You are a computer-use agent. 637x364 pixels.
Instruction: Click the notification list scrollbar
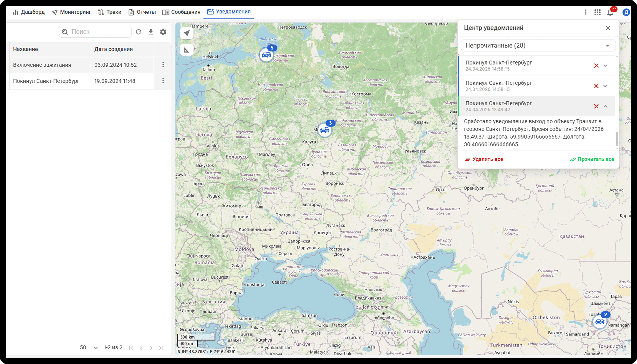[617, 139]
